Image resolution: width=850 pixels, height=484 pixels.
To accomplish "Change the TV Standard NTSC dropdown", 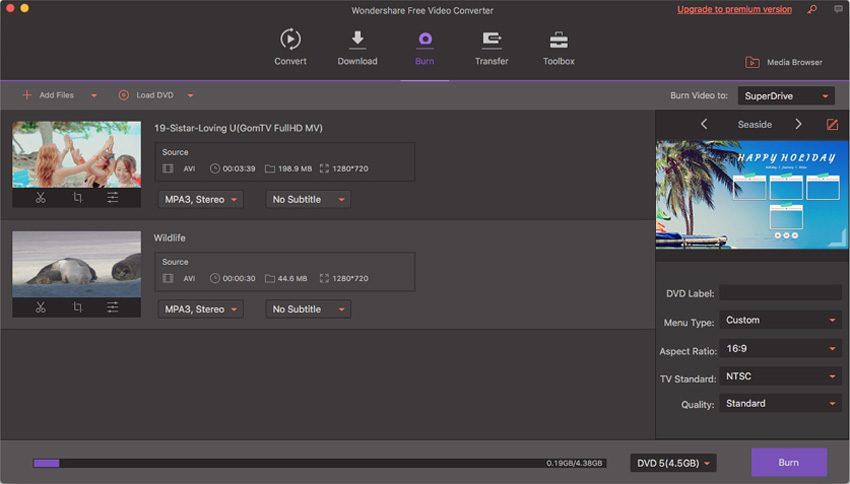I will click(780, 377).
